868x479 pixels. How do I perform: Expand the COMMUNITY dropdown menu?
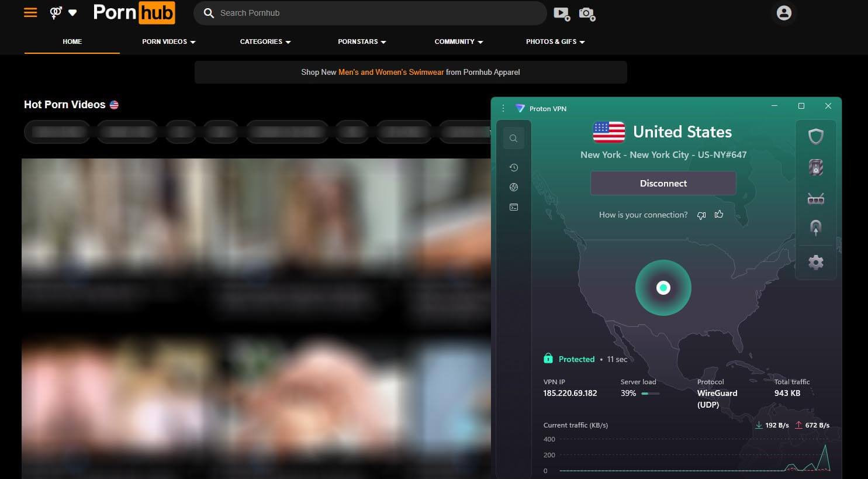(459, 42)
